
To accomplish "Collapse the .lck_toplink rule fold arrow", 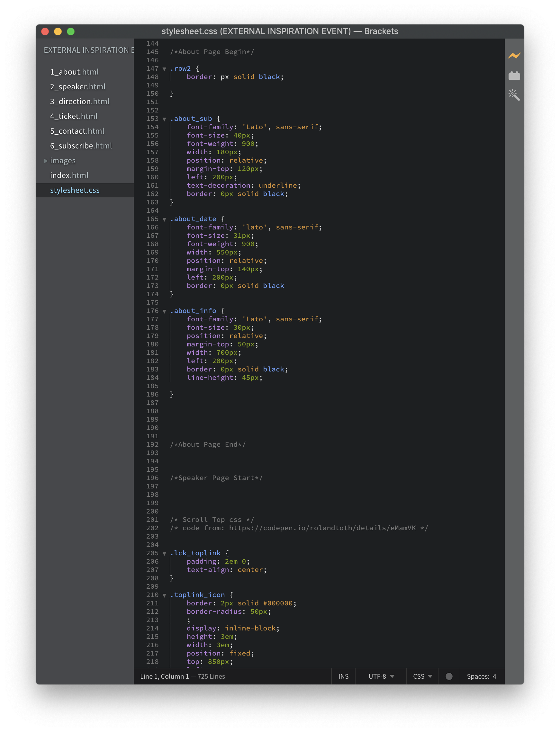I will click(x=164, y=553).
